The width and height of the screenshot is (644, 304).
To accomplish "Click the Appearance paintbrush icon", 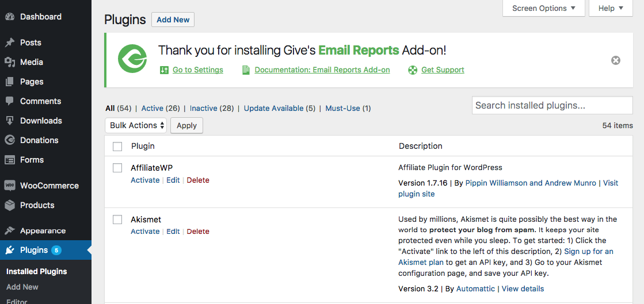I will pyautogui.click(x=10, y=230).
